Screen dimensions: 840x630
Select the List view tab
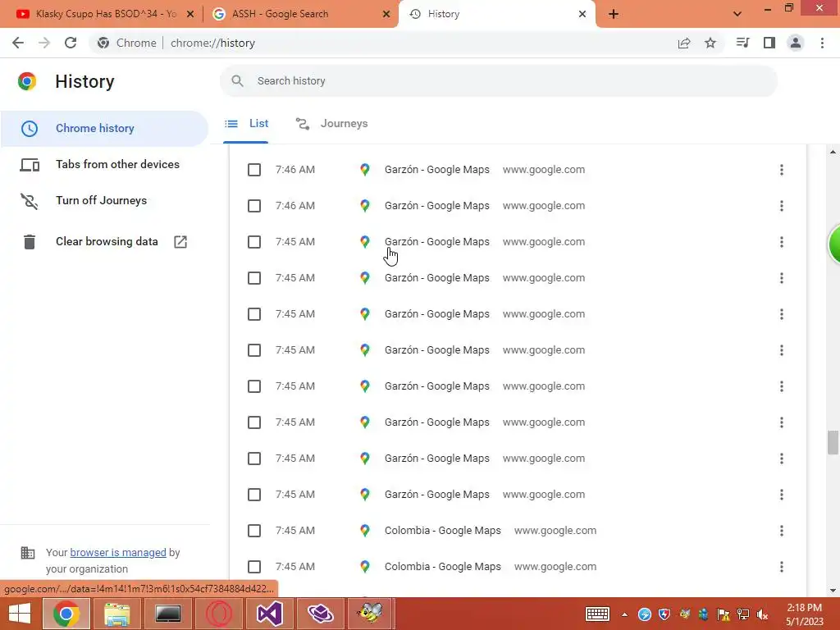coord(246,124)
